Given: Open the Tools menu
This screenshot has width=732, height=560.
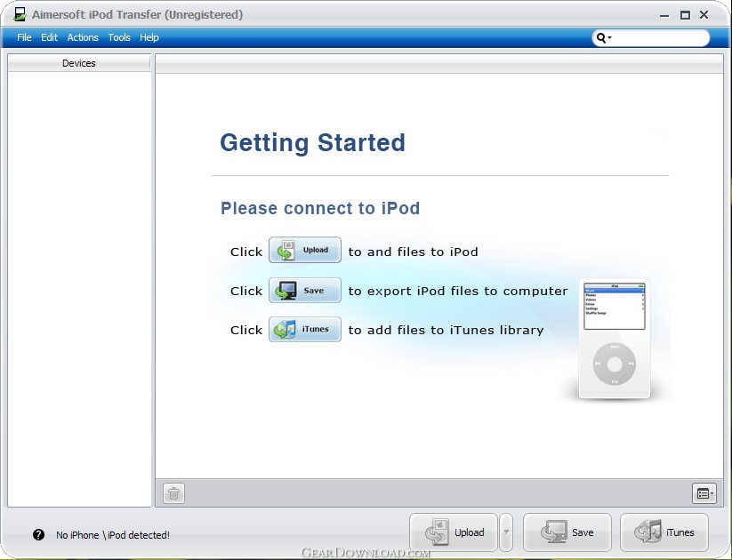Looking at the screenshot, I should click(x=119, y=37).
